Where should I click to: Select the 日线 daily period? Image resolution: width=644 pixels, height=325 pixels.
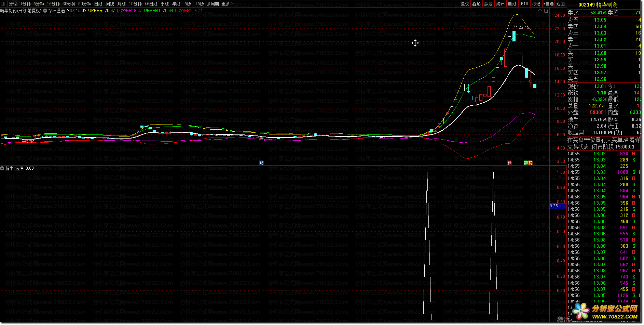98,4
